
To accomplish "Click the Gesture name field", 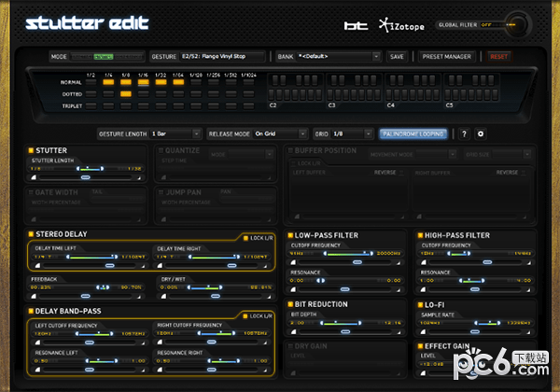I will click(x=222, y=56).
